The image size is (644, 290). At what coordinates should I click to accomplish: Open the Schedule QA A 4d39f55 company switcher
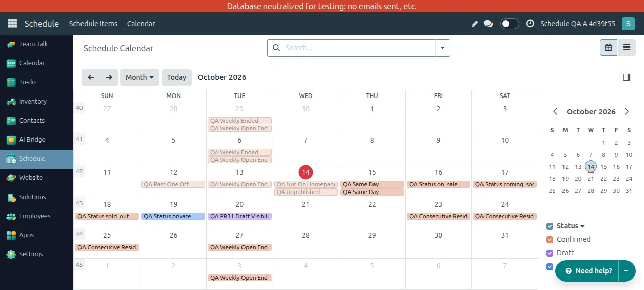tap(578, 24)
